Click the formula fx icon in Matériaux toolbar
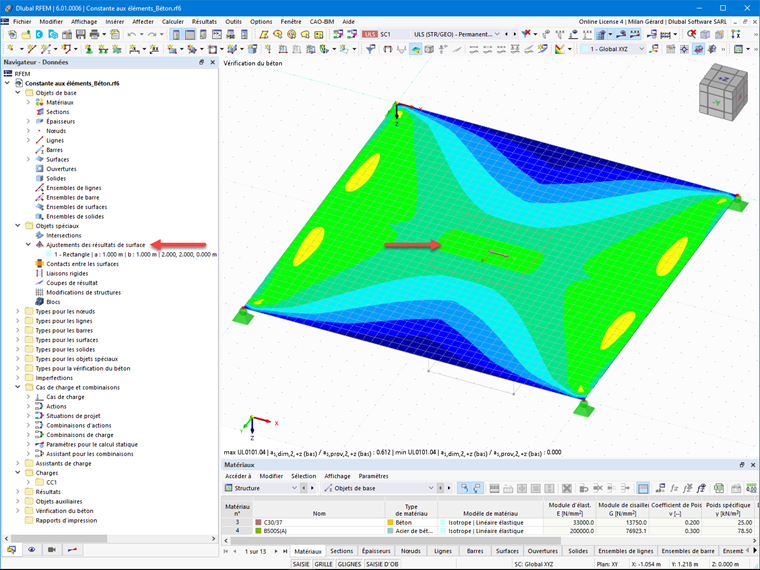Image resolution: width=760 pixels, height=570 pixels. point(674,488)
